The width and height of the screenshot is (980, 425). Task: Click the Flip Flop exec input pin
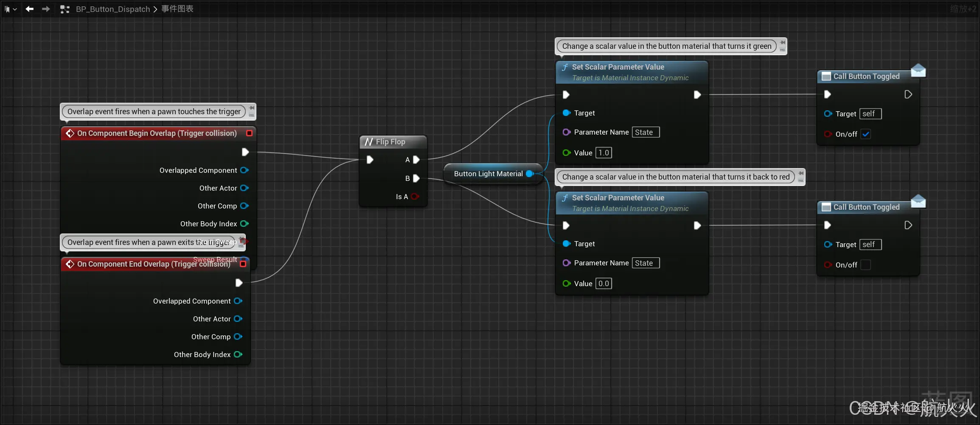370,160
